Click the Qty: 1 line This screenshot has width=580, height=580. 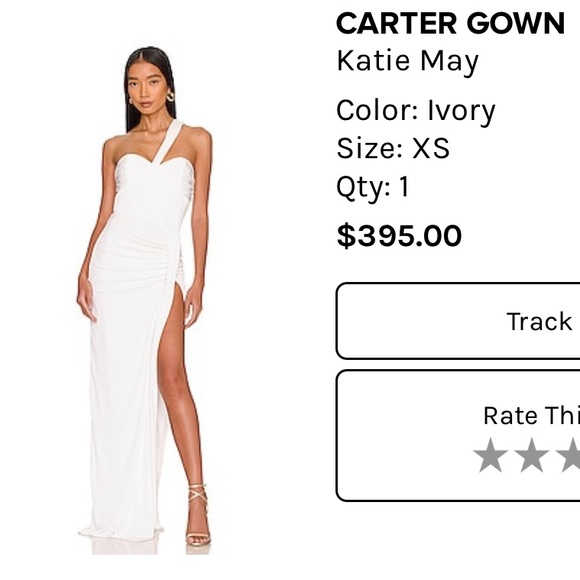tap(373, 187)
